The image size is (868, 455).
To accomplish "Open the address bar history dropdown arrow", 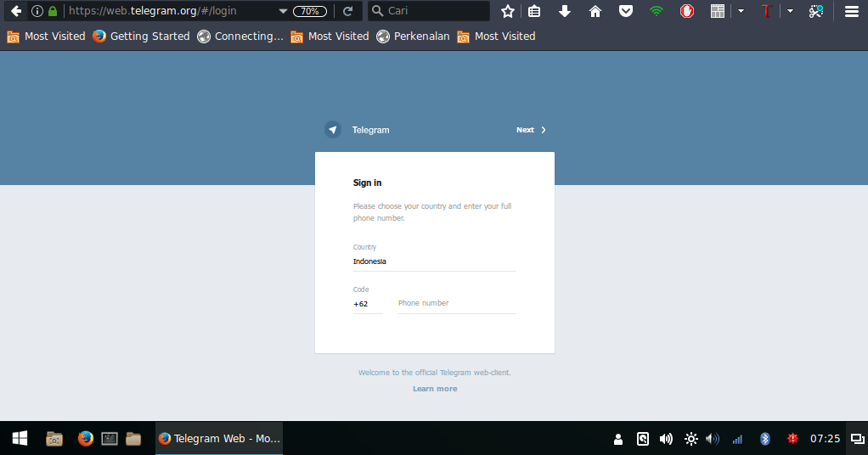I will 283,11.
